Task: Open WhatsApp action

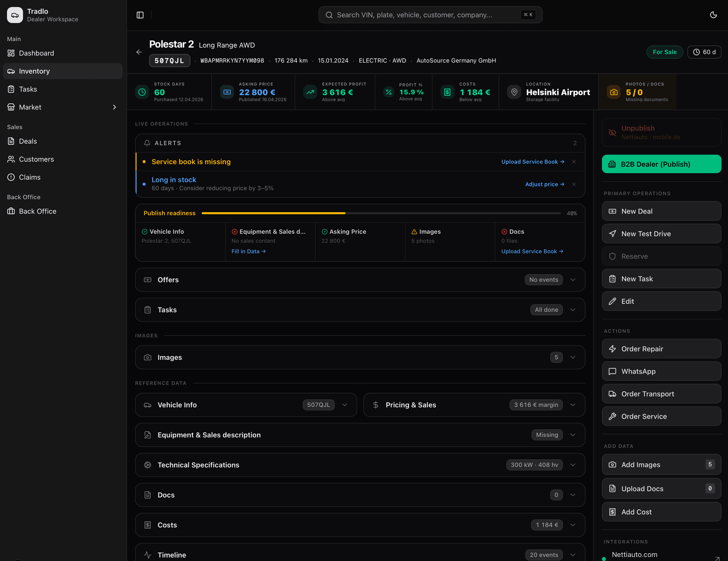Action: 662,371
